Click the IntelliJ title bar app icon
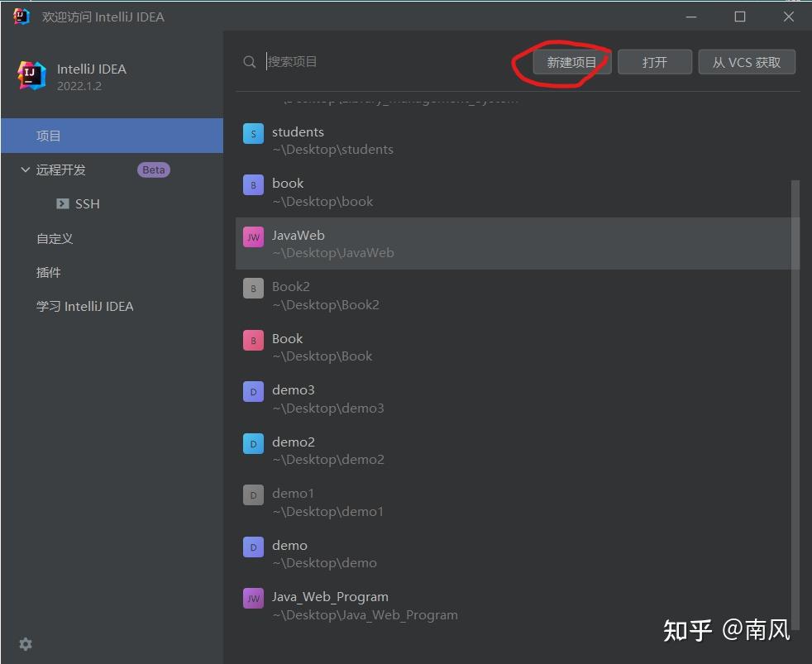 coord(21,17)
